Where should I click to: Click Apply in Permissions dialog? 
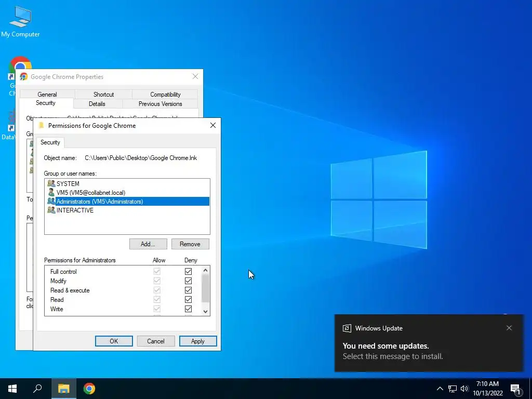(x=198, y=341)
